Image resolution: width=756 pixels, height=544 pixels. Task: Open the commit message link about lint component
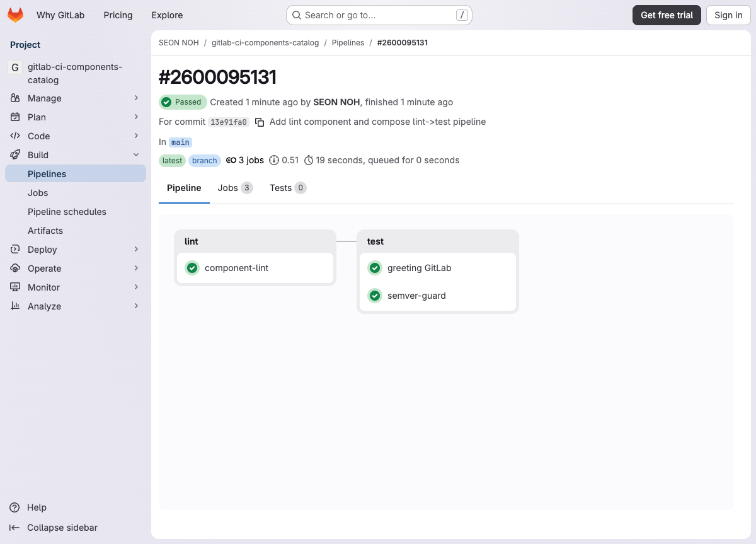click(378, 122)
